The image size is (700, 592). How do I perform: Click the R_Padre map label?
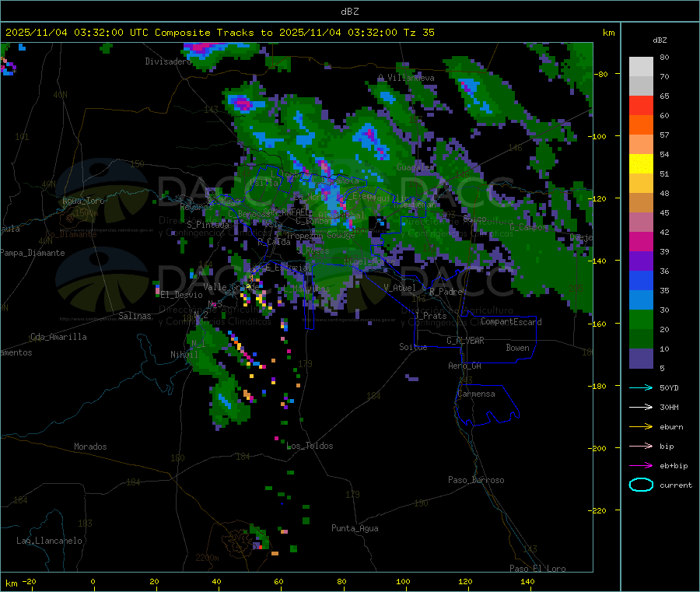click(446, 292)
